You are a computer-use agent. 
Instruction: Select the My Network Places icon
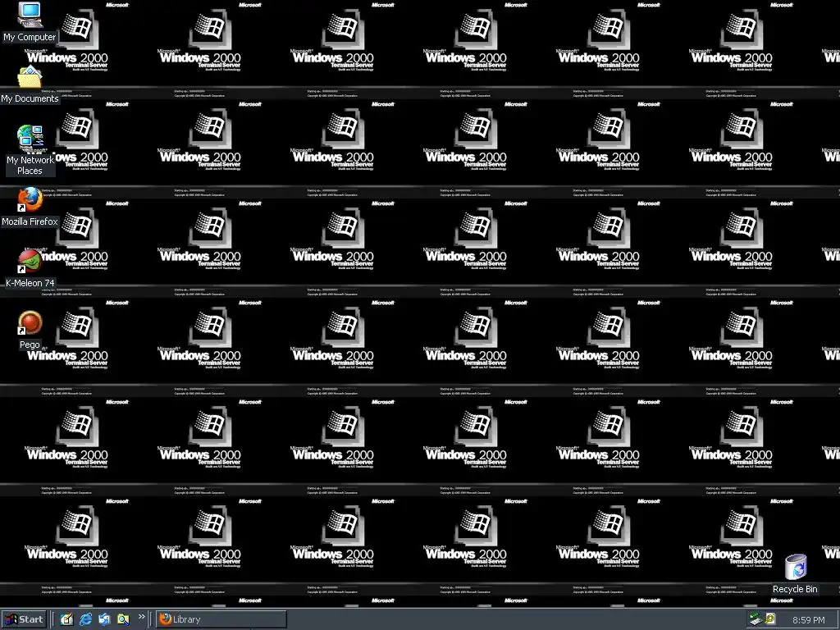[x=30, y=138]
